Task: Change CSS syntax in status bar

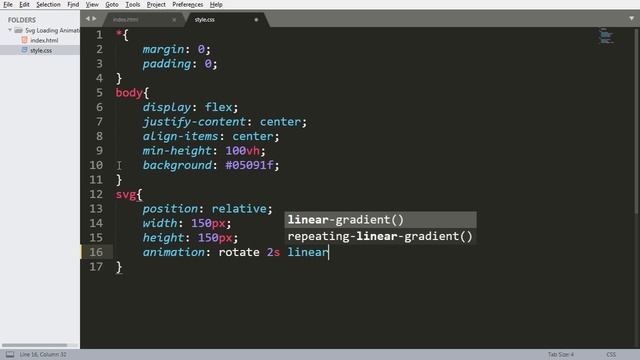Action: tap(611, 354)
